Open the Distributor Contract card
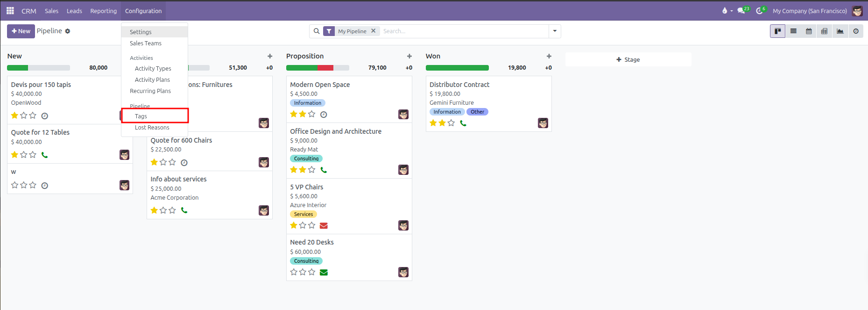This screenshot has width=868, height=310. pyautogui.click(x=488, y=104)
